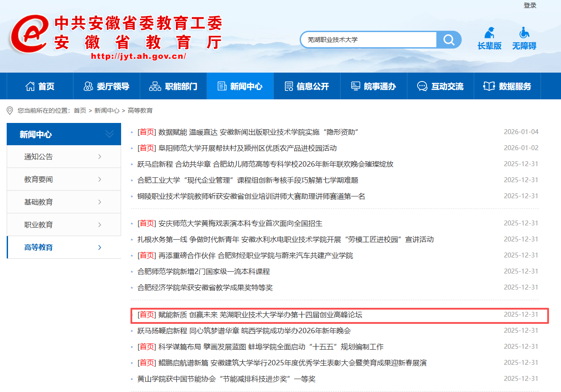
Task: Click the 登录 login link
Action: [530, 5]
